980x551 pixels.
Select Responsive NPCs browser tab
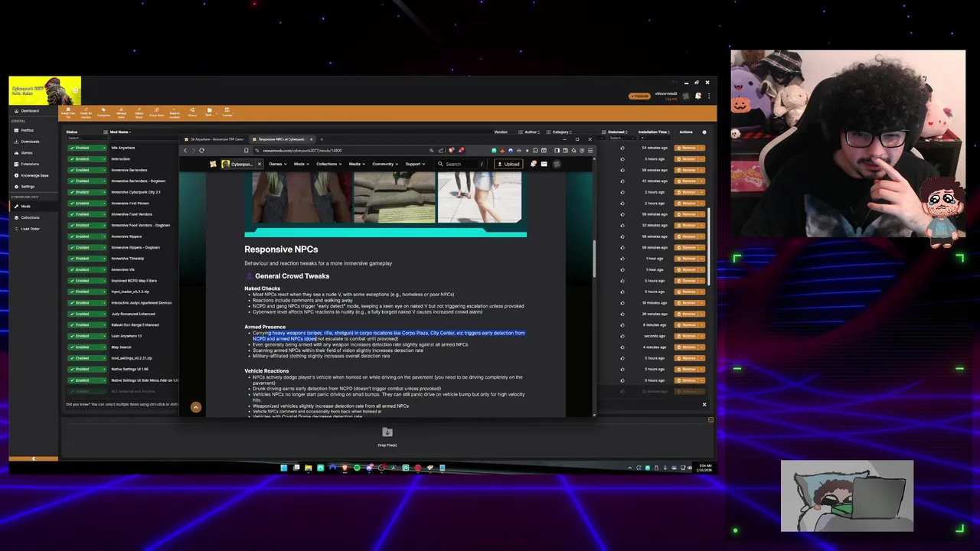coord(282,139)
